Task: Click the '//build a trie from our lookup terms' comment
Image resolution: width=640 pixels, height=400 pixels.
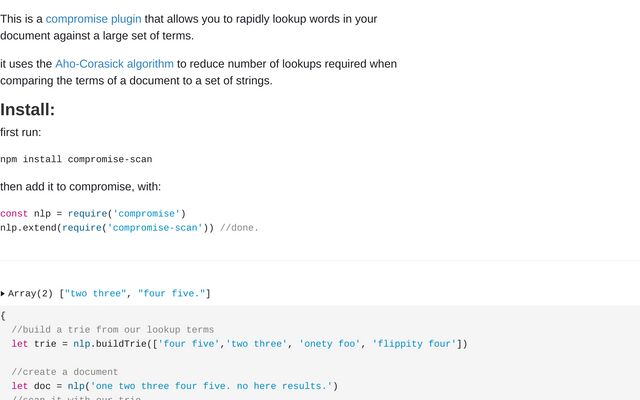Action: (113, 330)
